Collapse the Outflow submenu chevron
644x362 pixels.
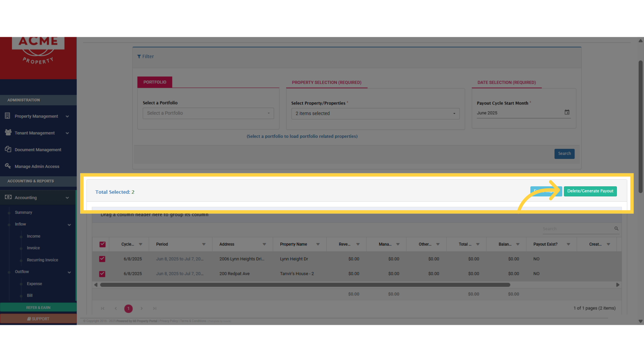[69, 273]
